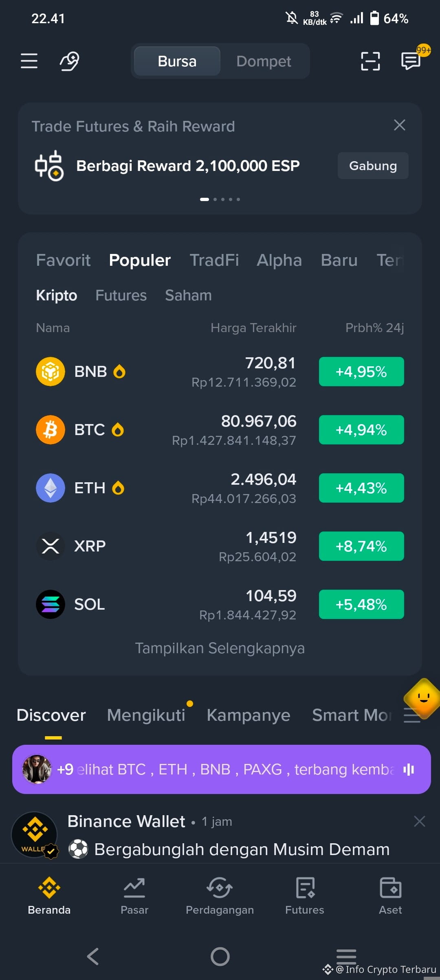Switch to the Kampanye tab

coord(249,715)
